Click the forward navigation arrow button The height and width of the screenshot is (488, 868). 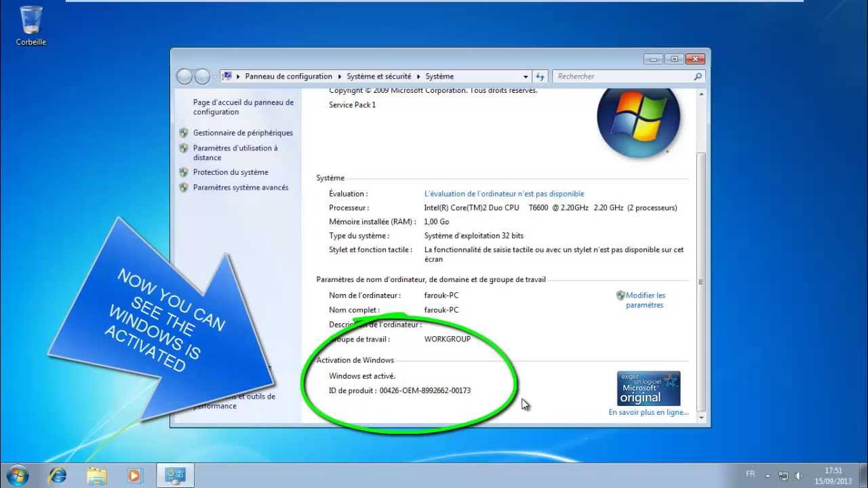point(202,77)
